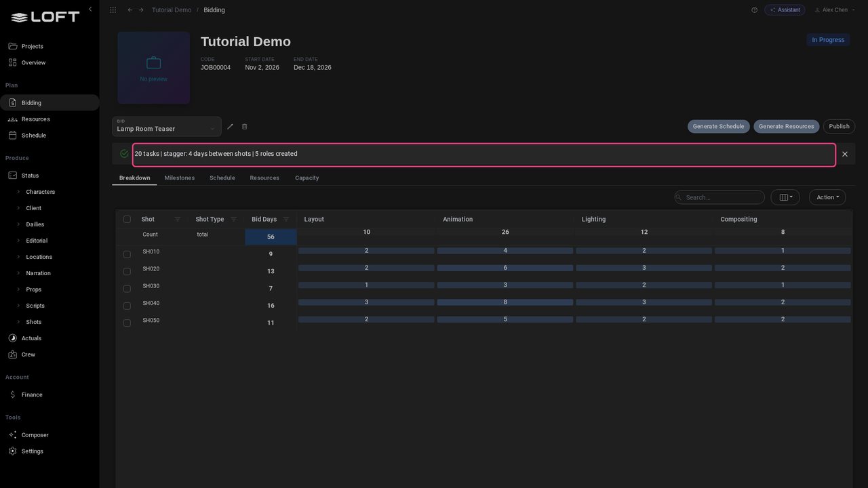The width and height of the screenshot is (868, 488).
Task: Go to the Overview sidebar icon
Action: (12, 62)
